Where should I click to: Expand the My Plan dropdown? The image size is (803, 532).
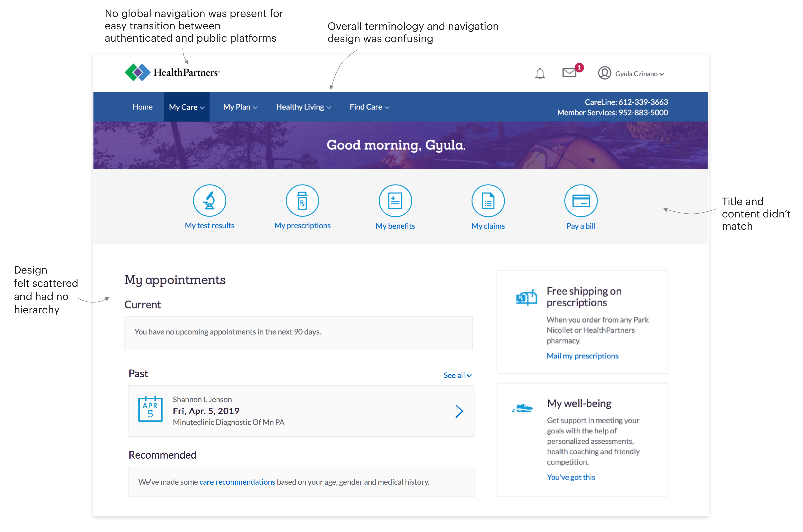[240, 107]
